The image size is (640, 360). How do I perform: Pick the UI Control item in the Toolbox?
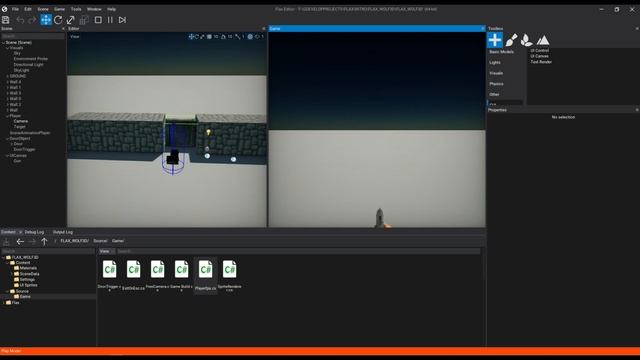(540, 51)
